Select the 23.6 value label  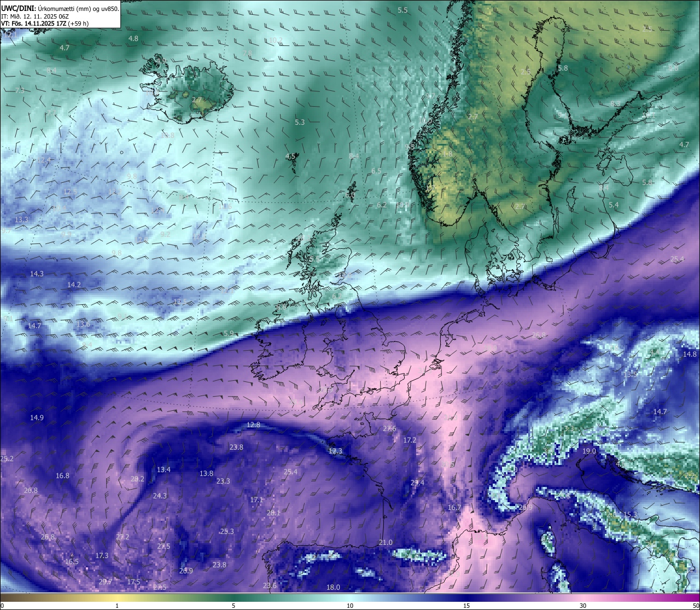270,585
